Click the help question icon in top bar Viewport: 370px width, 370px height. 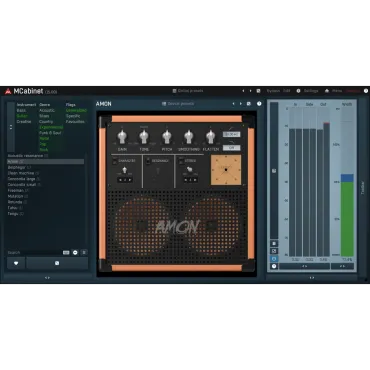click(x=366, y=91)
